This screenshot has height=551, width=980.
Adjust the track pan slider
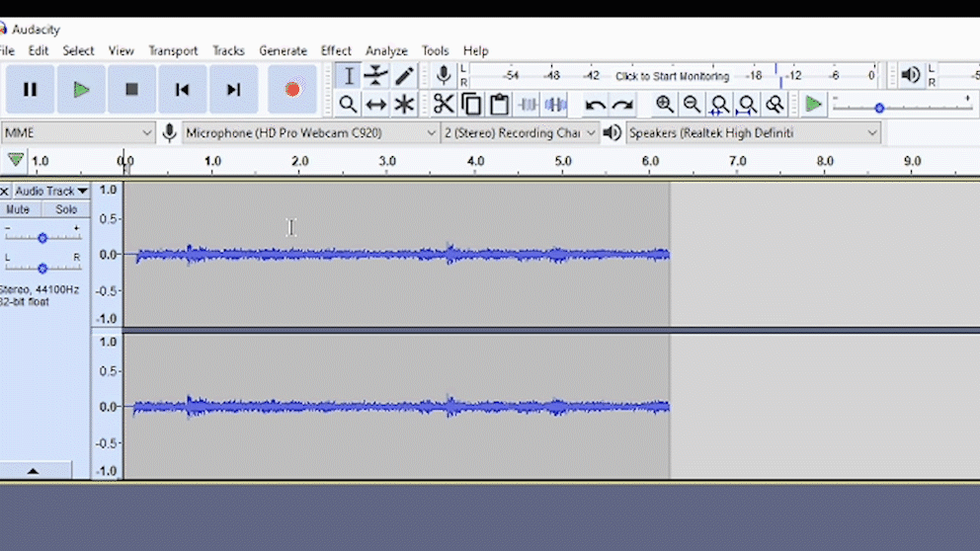point(42,268)
